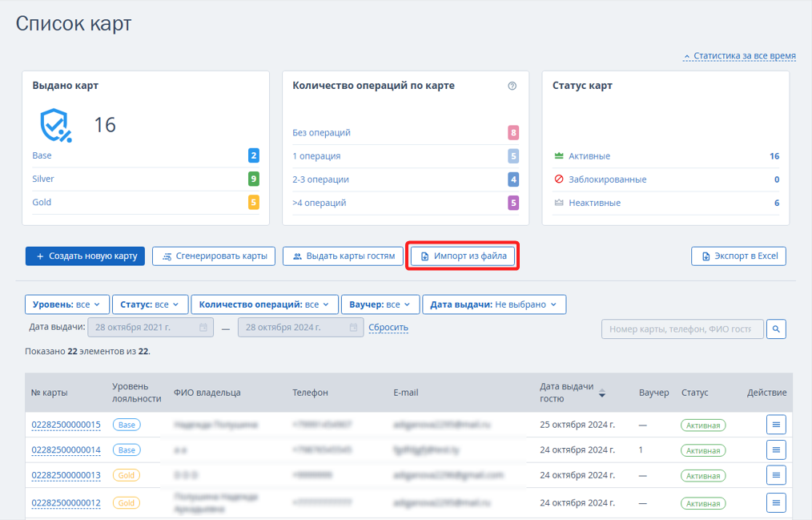The image size is (812, 520).
Task: Expand the Уровень filter dropdown
Action: tap(66, 304)
